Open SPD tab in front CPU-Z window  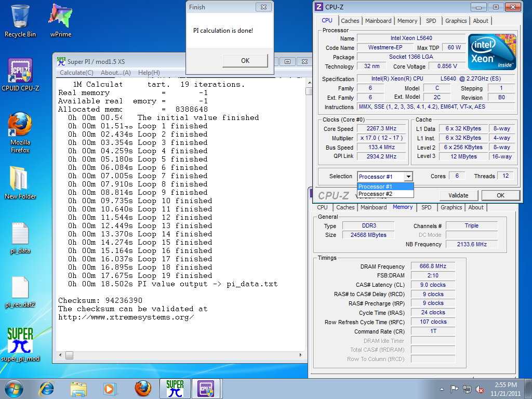tap(431, 21)
